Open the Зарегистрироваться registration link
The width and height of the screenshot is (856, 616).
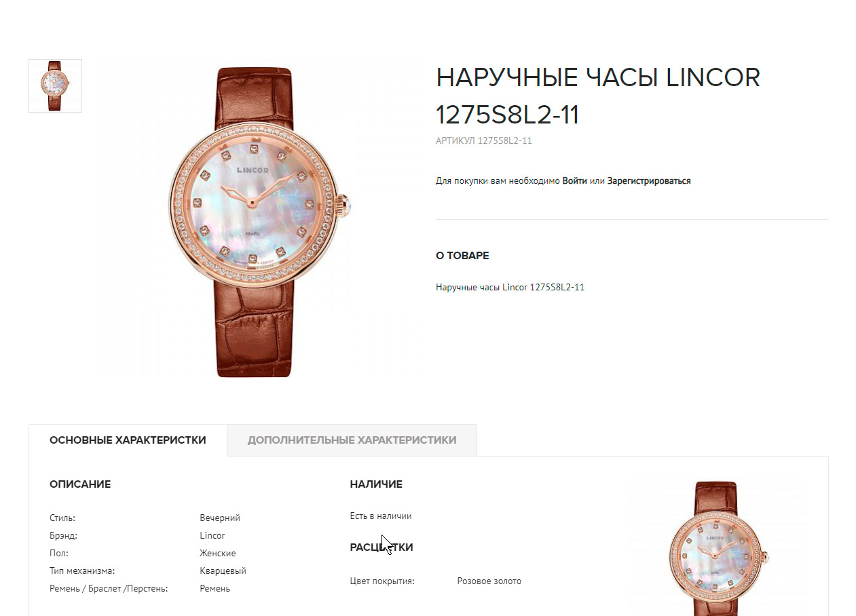coord(649,181)
